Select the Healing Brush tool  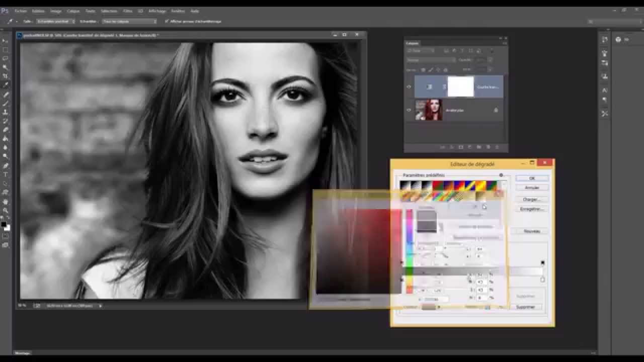click(x=6, y=95)
